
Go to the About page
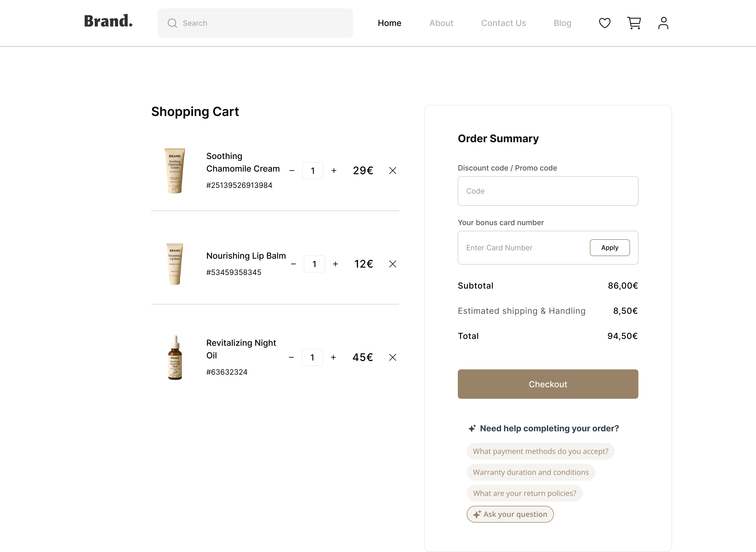click(x=441, y=23)
